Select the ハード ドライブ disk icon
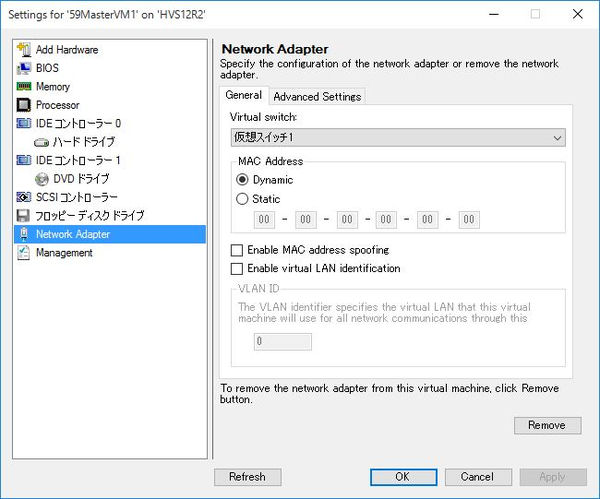Image resolution: width=600 pixels, height=499 pixels. pyautogui.click(x=41, y=142)
